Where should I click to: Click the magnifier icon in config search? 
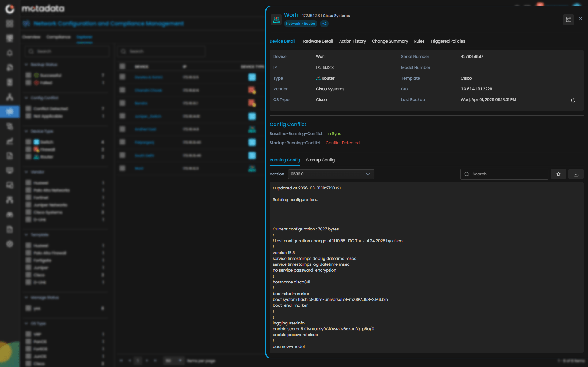tap(466, 174)
